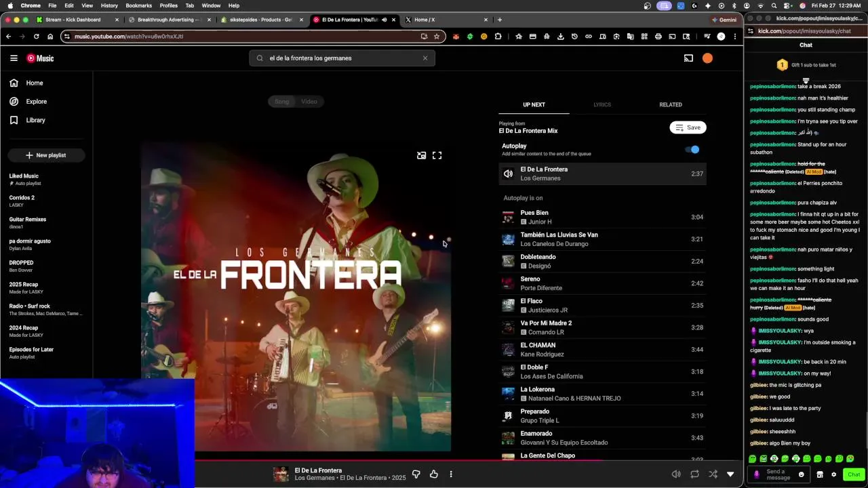Switch to the UP NEXT tab
Image resolution: width=868 pixels, height=488 pixels.
(x=534, y=104)
